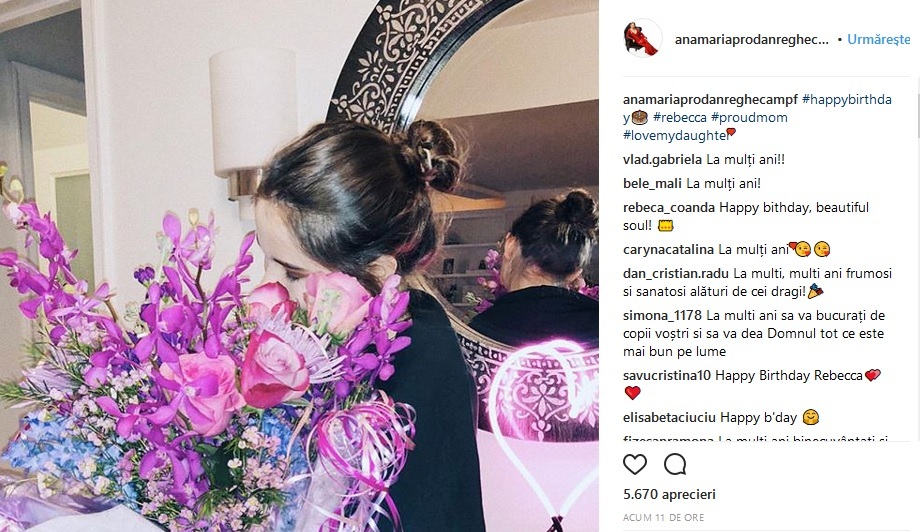View dan_cristian.radu's profile
Image resolution: width=920 pixels, height=532 pixels.
[x=676, y=273]
